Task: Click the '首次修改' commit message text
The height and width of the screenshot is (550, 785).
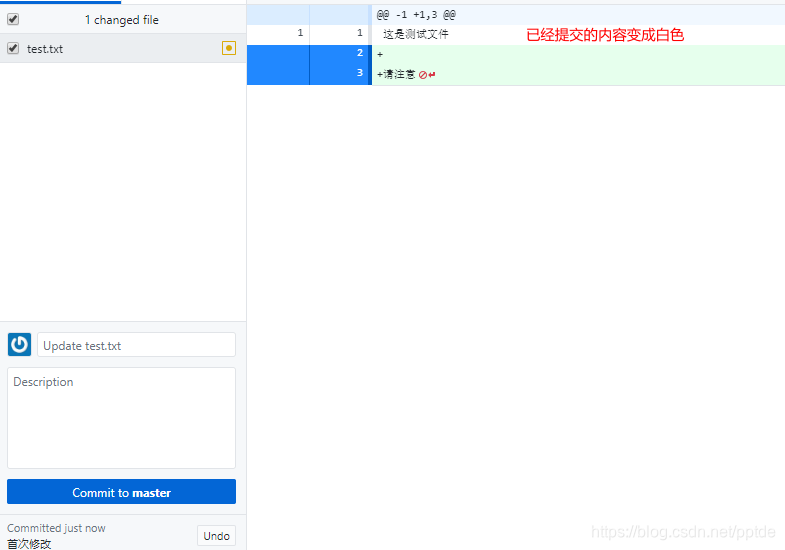Action: (x=29, y=544)
